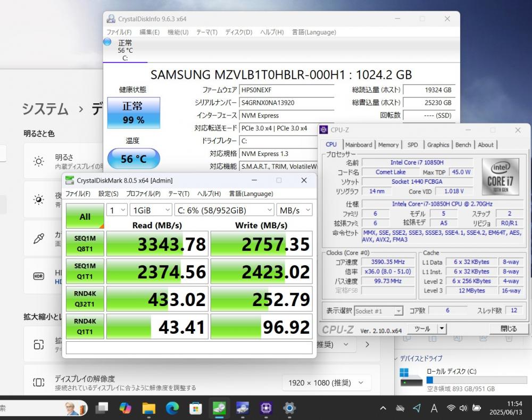532x420 pixels.
Task: Click the OneDrive cloud tray icon
Action: (x=400, y=408)
